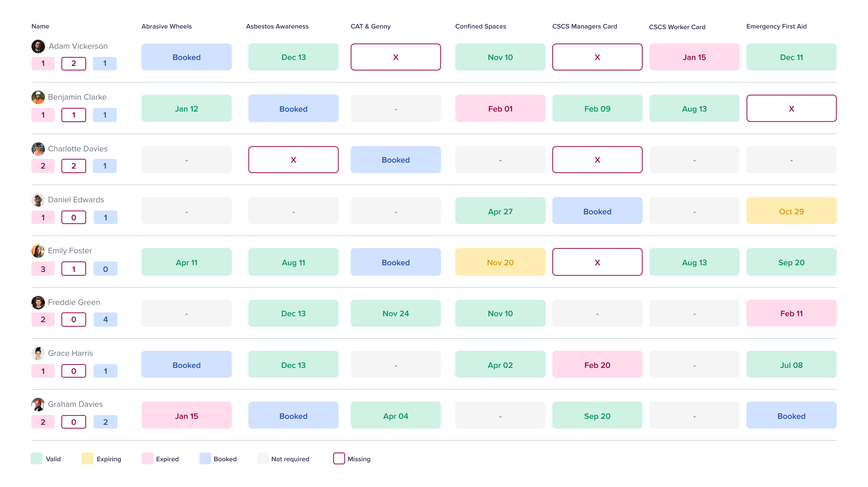This screenshot has width=868, height=487.
Task: Select Graham Davies' hard hat avatar
Action: click(38, 405)
